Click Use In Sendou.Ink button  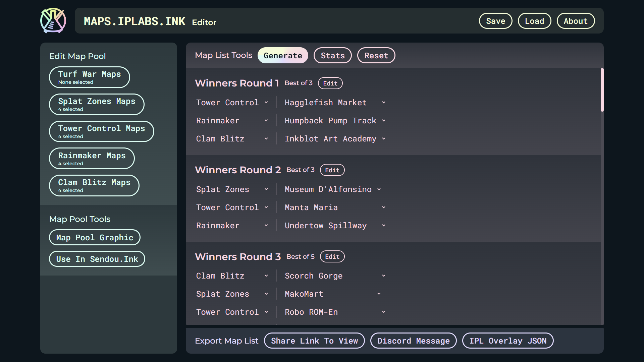tap(97, 259)
